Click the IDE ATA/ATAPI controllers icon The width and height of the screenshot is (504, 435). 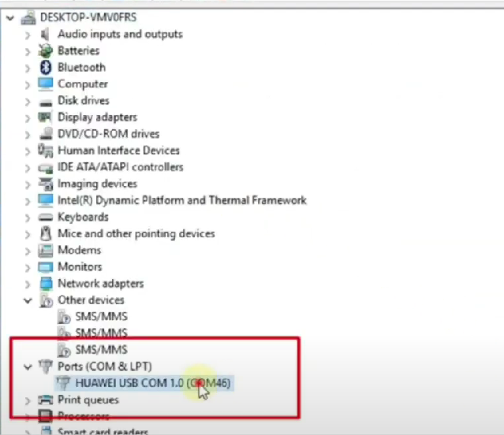tap(45, 168)
